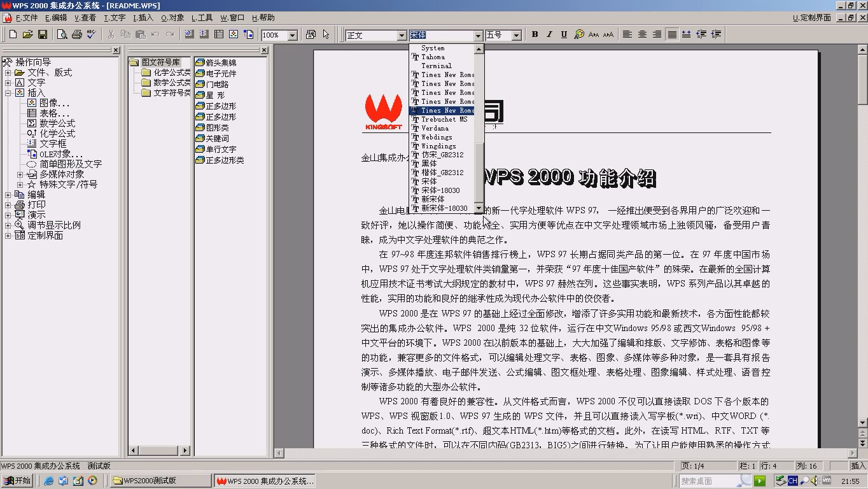The height and width of the screenshot is (489, 868).
Task: Open the 五号 font size dropdown
Action: 516,35
